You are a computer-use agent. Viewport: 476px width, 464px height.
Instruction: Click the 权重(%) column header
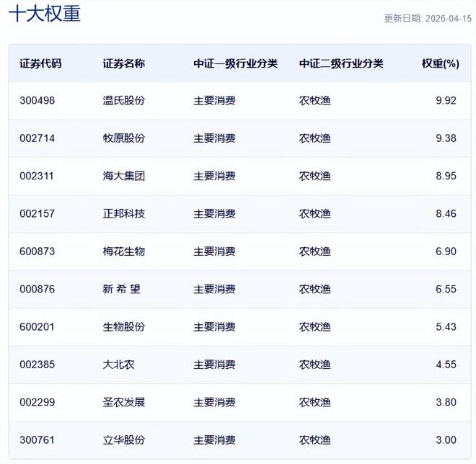tap(441, 63)
